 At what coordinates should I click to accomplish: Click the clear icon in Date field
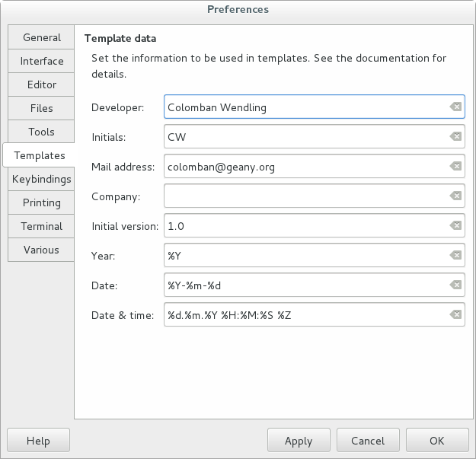pyautogui.click(x=455, y=285)
